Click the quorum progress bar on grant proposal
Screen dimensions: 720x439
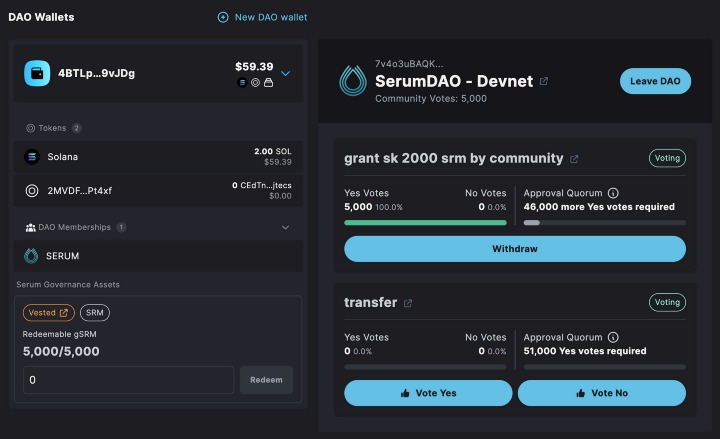(605, 223)
